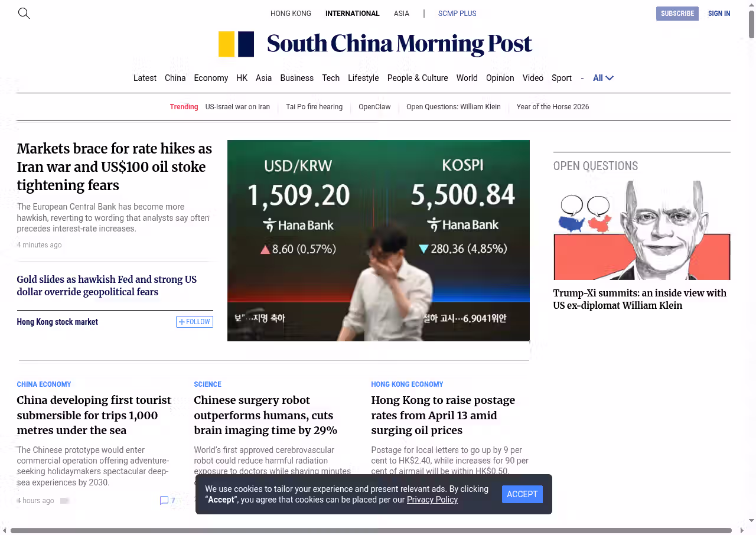Open the Sign In link
Image resolution: width=756 pixels, height=535 pixels.
[x=719, y=13]
